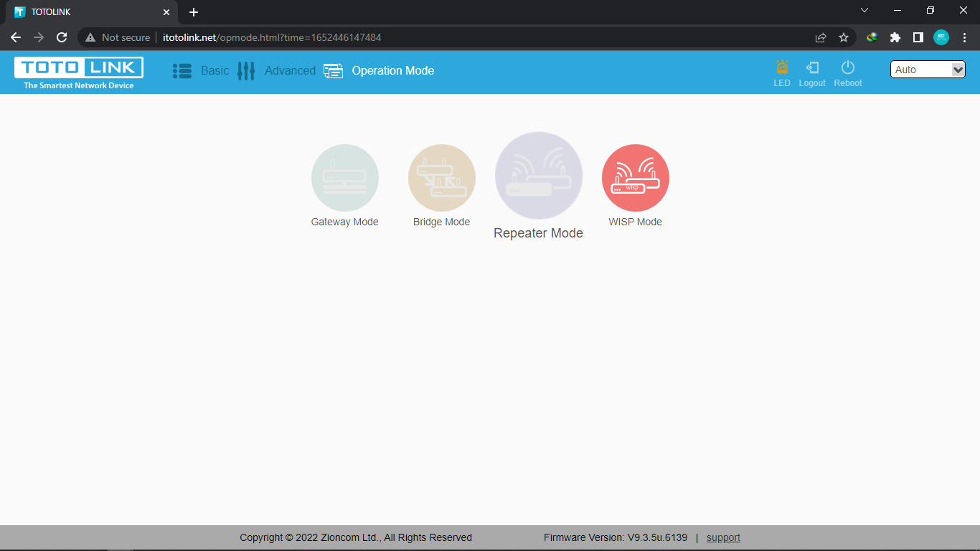
Task: Reload the page with browser refresh
Action: [x=62, y=37]
